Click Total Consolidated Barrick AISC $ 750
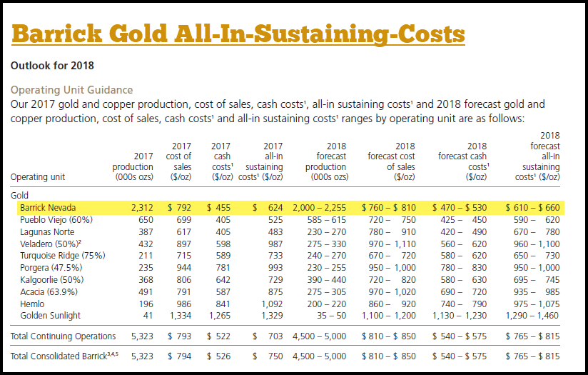The height and width of the screenshot is (375, 588). click(x=268, y=356)
